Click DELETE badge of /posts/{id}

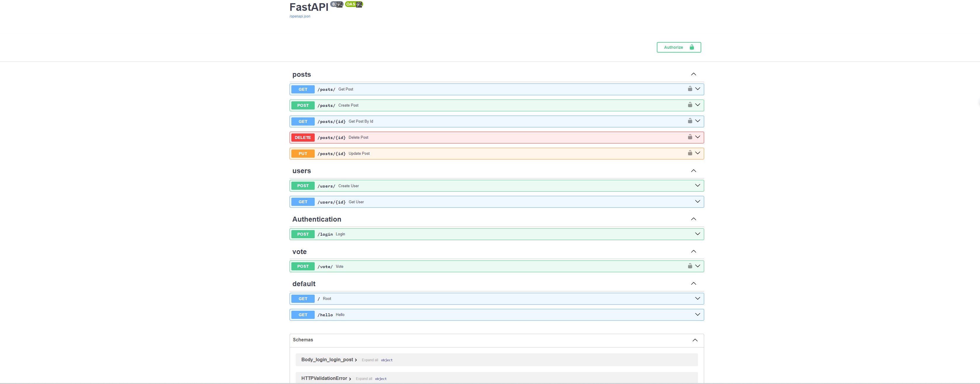303,137
